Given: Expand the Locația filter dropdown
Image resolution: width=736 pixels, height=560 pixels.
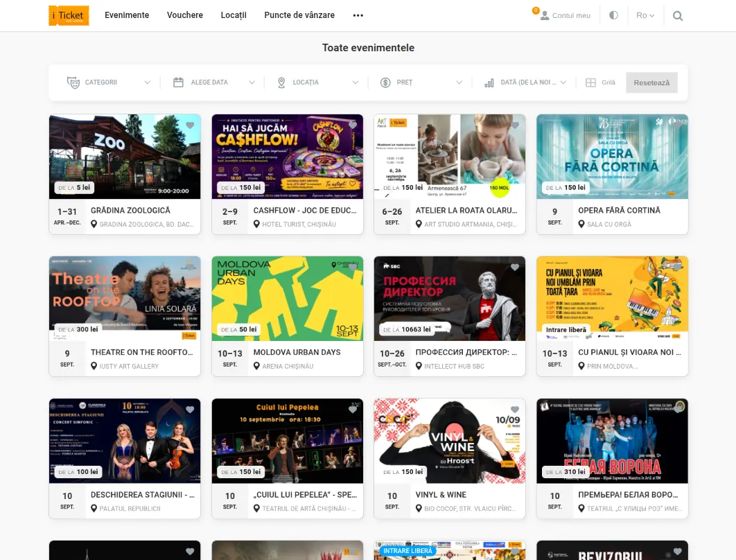Looking at the screenshot, I should pos(318,82).
